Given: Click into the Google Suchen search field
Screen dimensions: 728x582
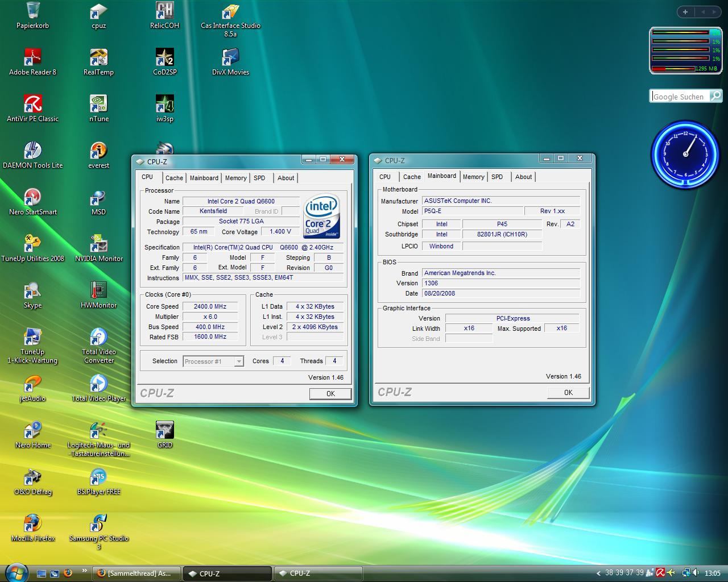Looking at the screenshot, I should pos(680,96).
